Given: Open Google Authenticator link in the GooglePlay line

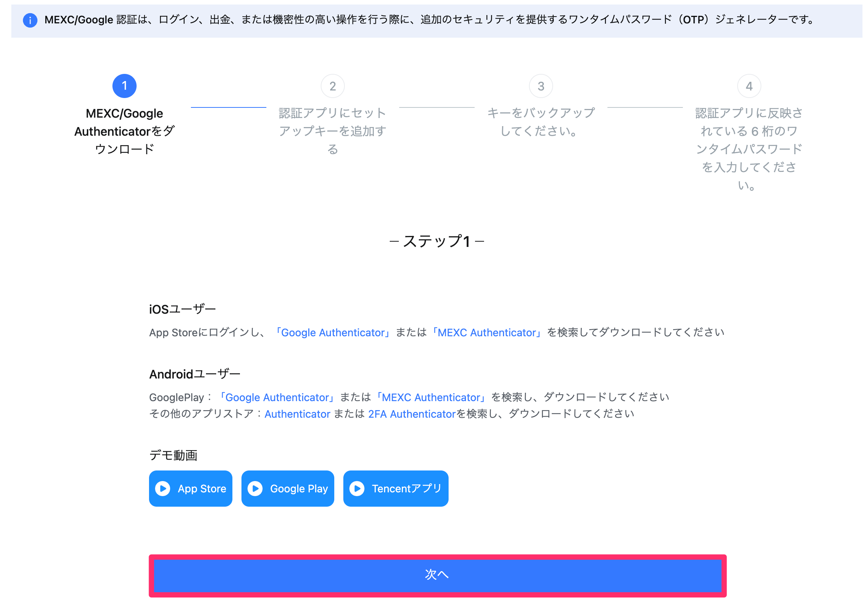Looking at the screenshot, I should click(277, 397).
